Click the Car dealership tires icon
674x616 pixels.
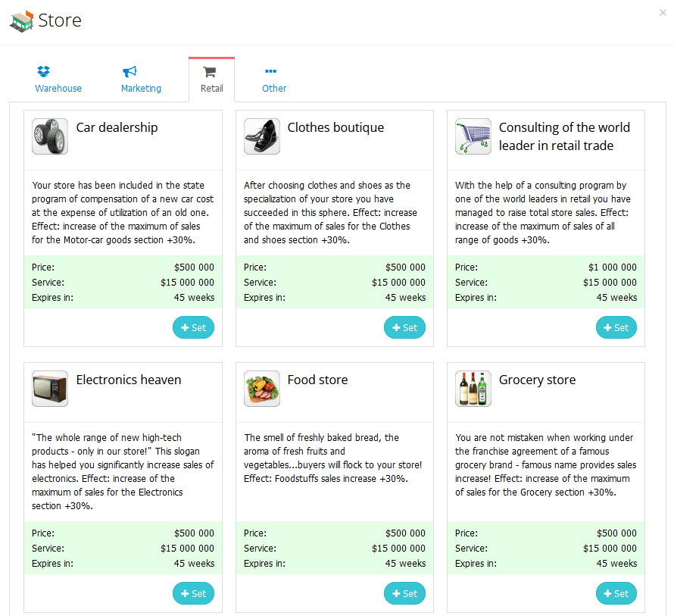pyautogui.click(x=50, y=136)
